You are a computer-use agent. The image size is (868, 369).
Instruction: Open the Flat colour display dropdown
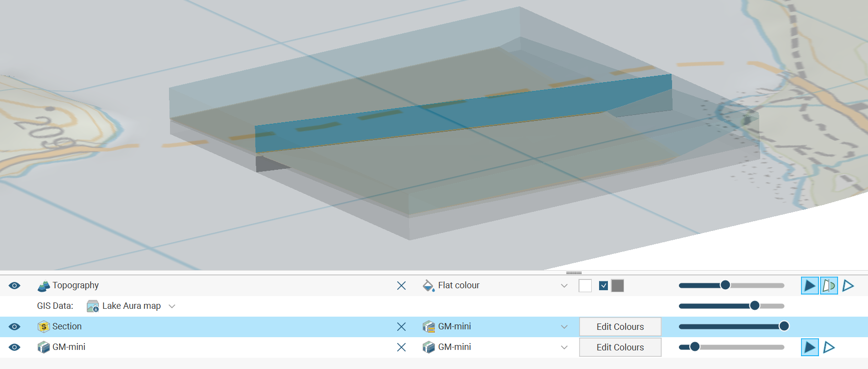click(564, 286)
